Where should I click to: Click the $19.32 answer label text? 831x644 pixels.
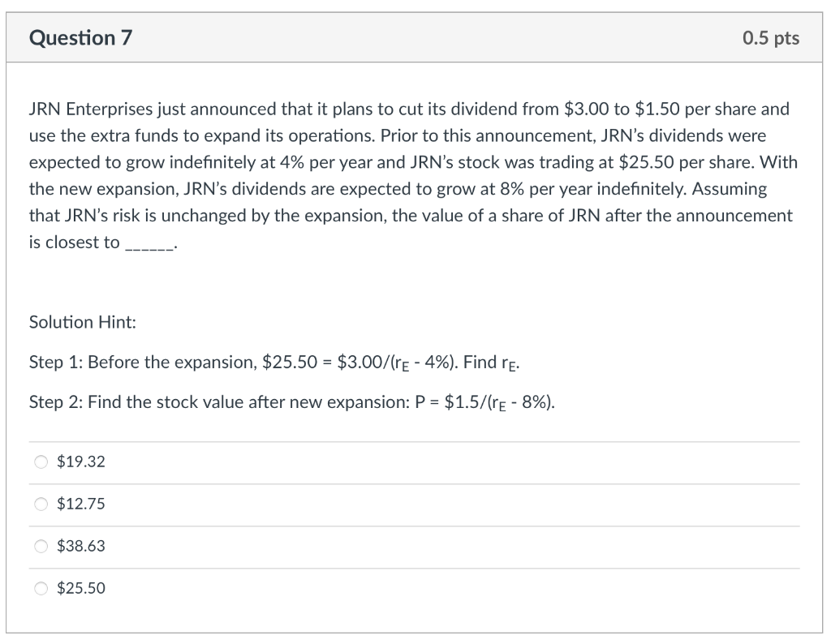click(x=81, y=462)
